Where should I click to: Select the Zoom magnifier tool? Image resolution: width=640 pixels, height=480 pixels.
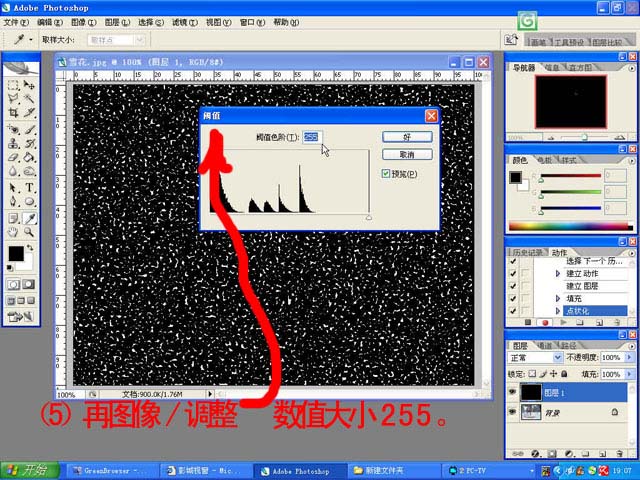[29, 232]
